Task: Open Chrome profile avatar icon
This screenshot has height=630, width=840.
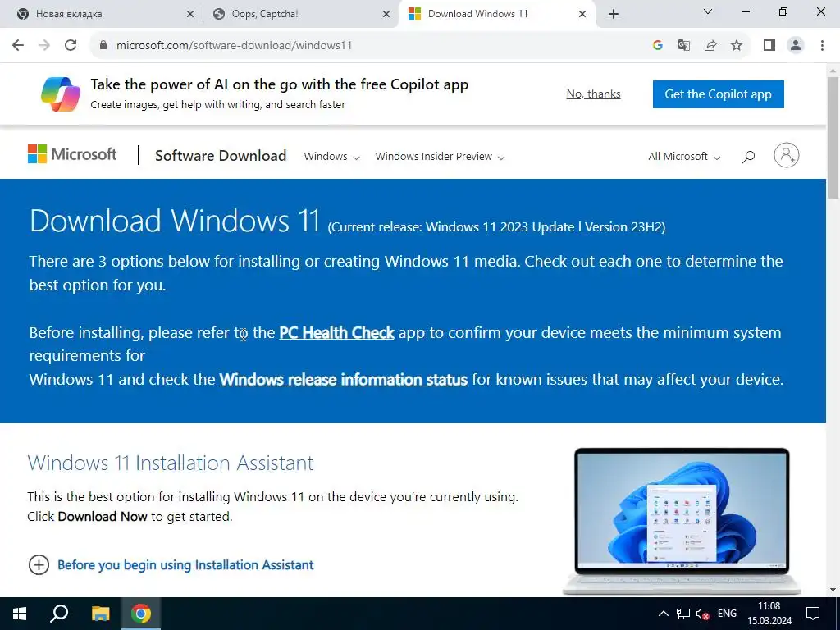Action: click(x=796, y=45)
